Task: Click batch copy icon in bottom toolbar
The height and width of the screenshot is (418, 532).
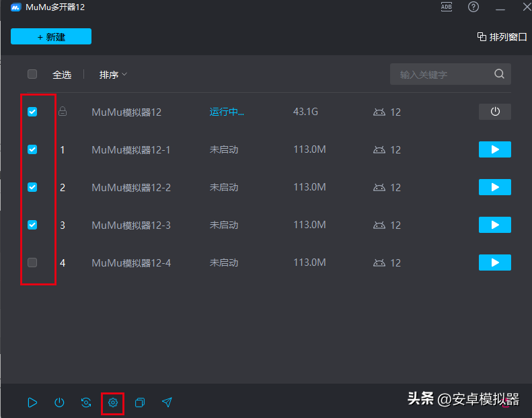Action: coord(140,403)
